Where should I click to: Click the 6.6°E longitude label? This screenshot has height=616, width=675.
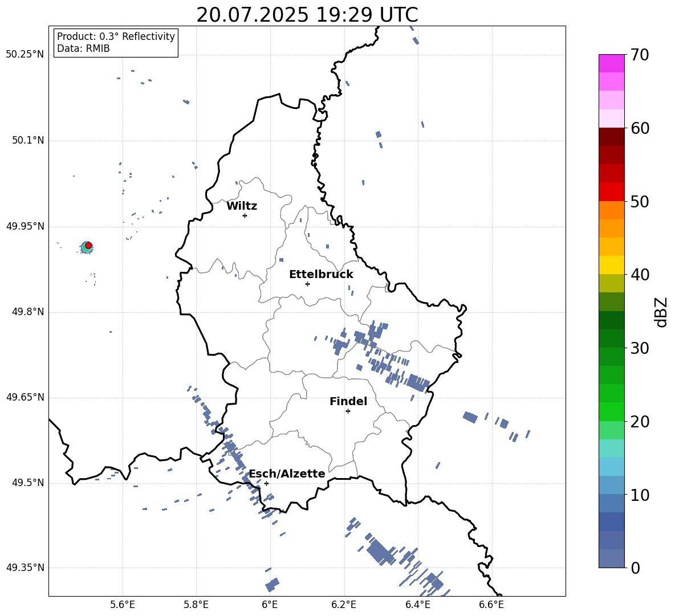[x=491, y=605]
